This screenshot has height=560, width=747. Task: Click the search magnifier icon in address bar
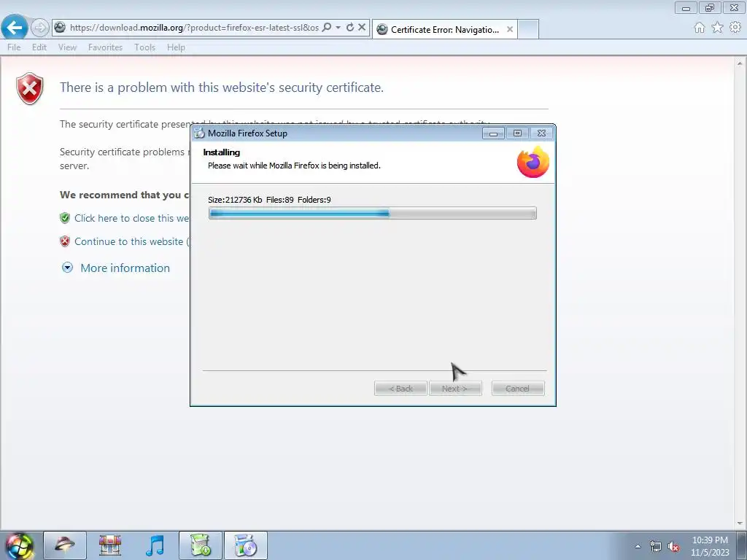[326, 27]
